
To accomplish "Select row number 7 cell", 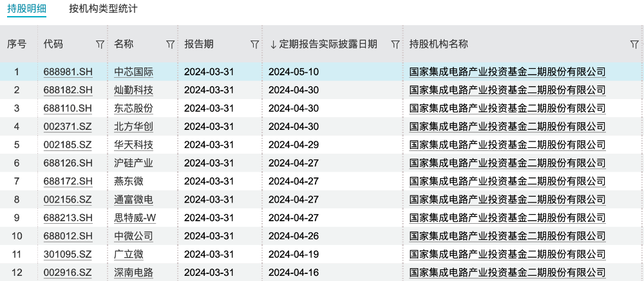I will (17, 181).
